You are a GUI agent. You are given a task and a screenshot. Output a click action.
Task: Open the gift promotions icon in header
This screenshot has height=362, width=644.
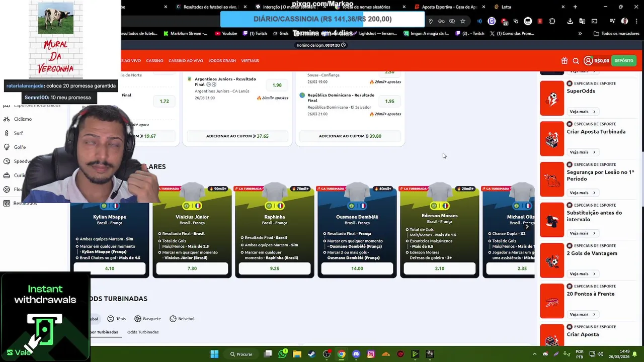click(565, 61)
